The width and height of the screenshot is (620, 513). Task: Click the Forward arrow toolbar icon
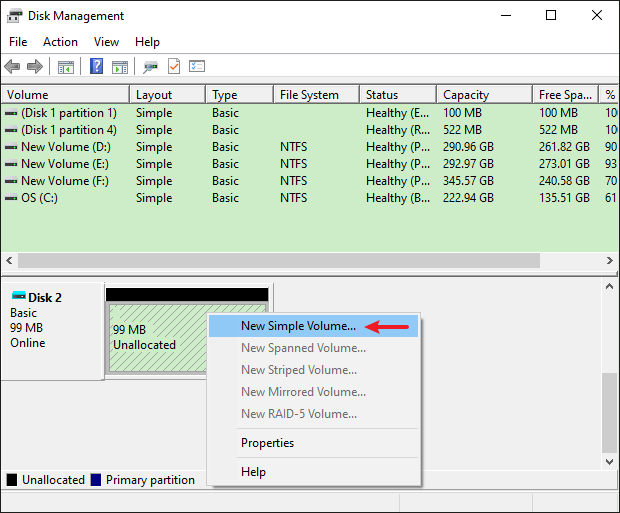pos(35,66)
